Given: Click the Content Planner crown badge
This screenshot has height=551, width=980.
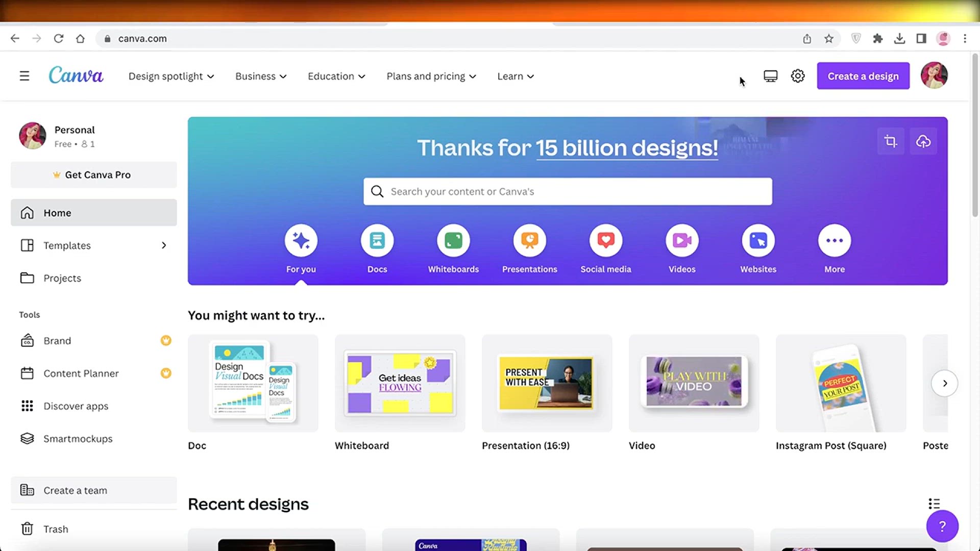Looking at the screenshot, I should (166, 373).
